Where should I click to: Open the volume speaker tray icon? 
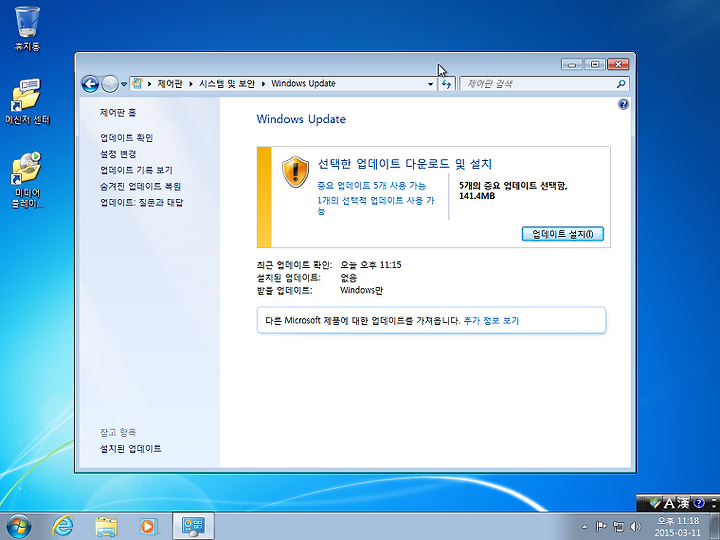[x=636, y=527]
